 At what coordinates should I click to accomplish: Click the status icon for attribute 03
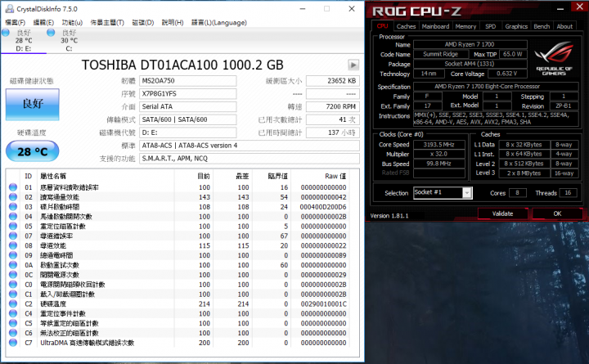click(x=13, y=207)
